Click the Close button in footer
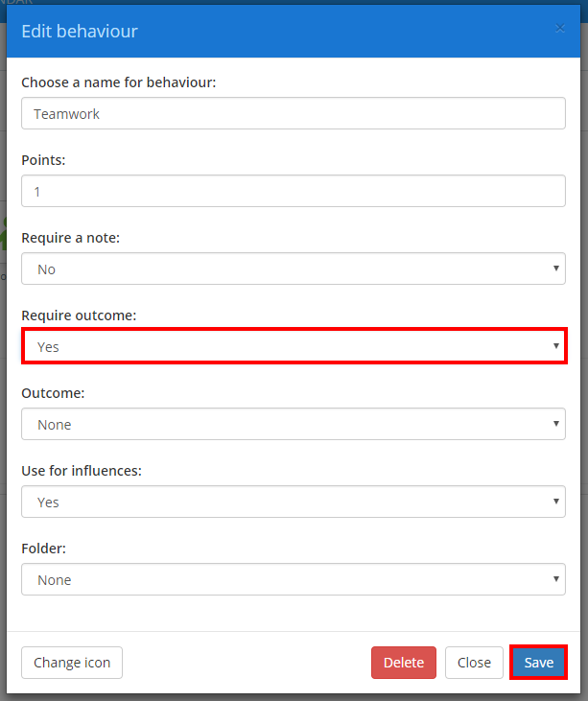Viewport: 588px width, 701px height. (474, 663)
